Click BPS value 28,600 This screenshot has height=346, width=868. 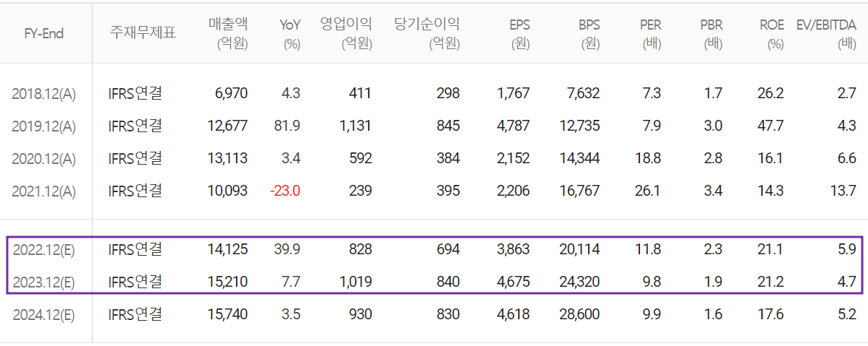tap(579, 314)
